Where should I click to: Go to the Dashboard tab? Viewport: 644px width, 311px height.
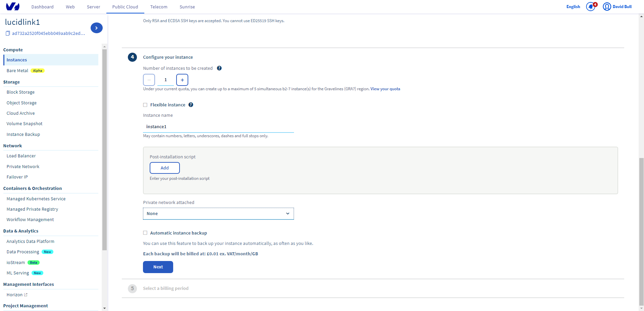pyautogui.click(x=43, y=7)
